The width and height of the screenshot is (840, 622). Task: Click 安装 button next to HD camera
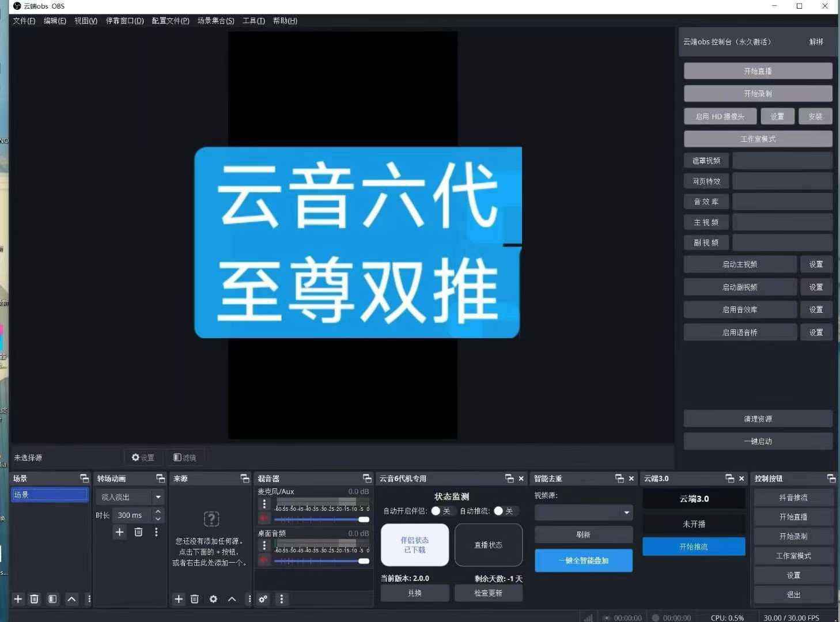tap(815, 116)
